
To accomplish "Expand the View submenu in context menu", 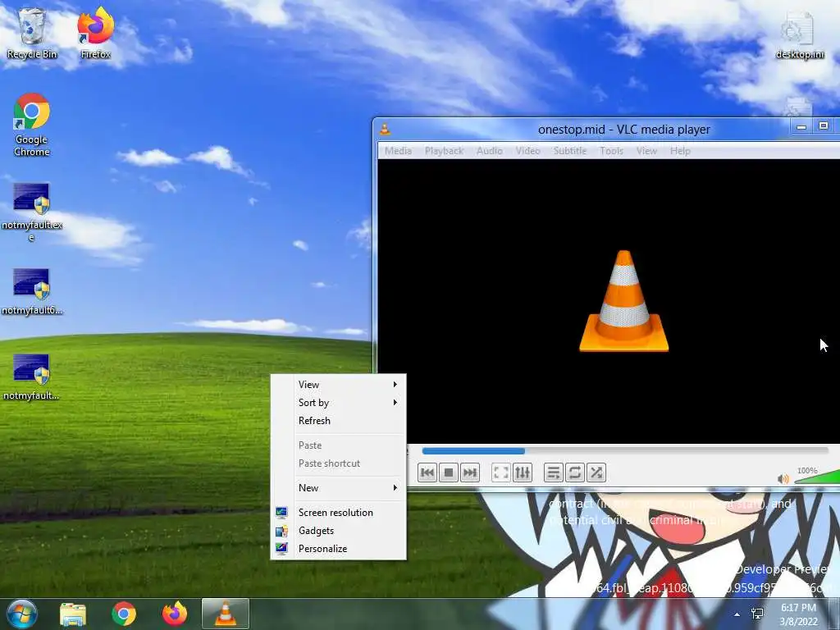I will 338,385.
